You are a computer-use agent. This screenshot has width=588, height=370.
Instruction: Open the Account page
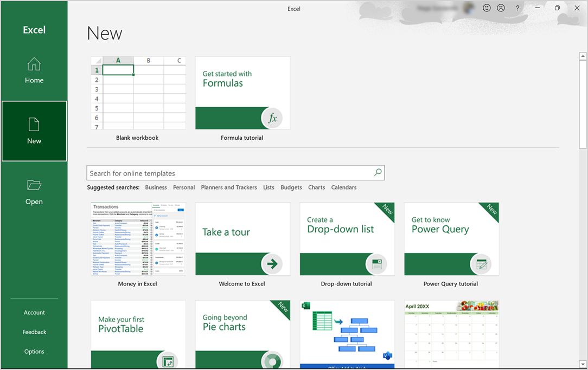click(x=34, y=313)
